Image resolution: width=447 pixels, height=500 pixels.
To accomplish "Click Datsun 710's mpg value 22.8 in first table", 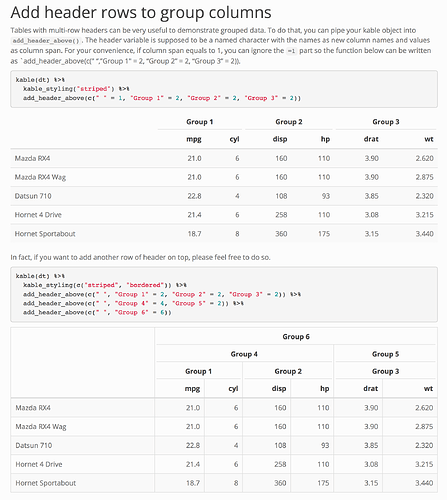I will 194,196.
